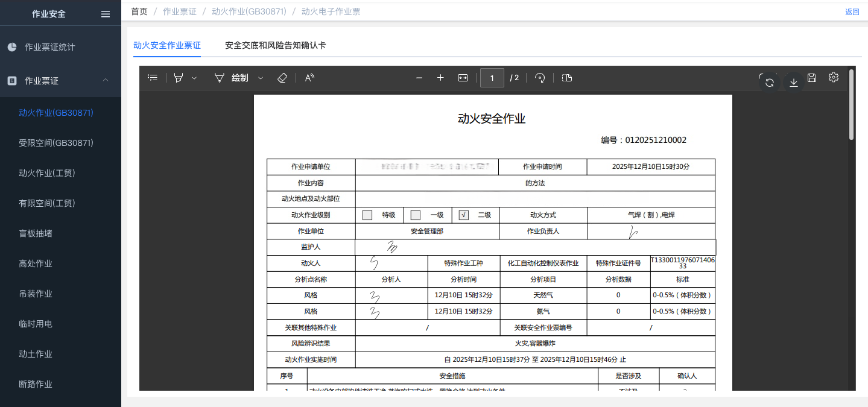Save the PDF with the disk icon
Viewport: 868px width, 407px height.
tap(812, 78)
